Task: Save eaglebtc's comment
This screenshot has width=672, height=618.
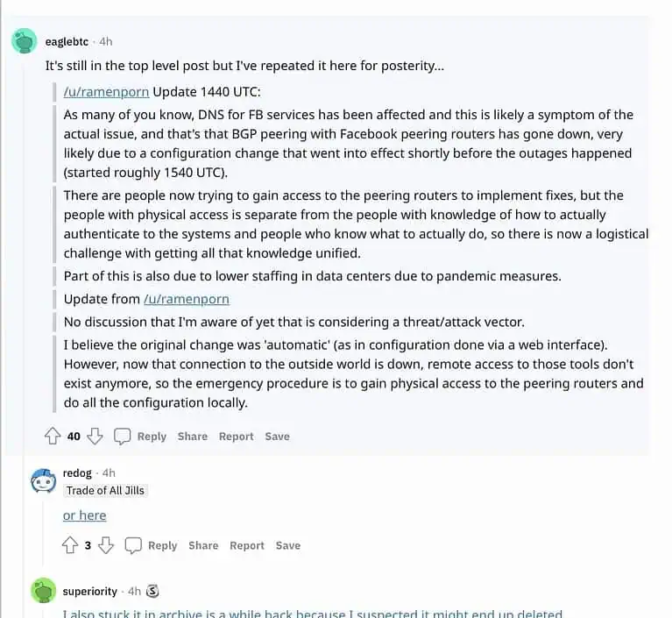Action: click(277, 436)
